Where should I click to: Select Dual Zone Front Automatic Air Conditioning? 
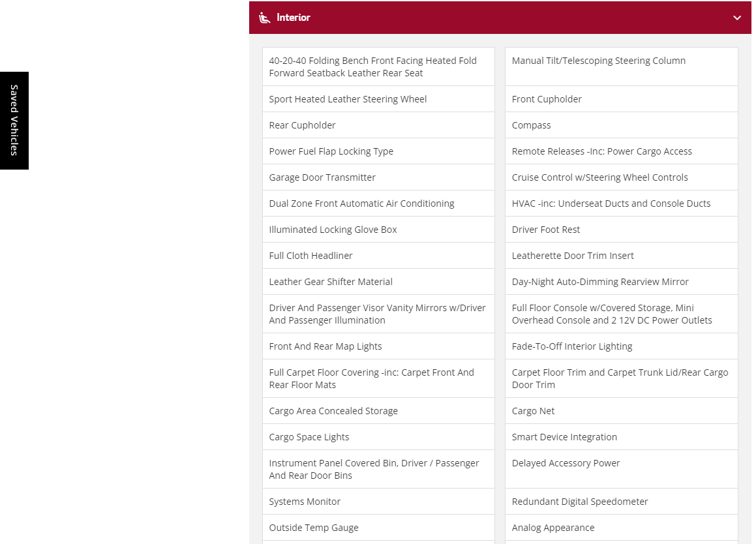pyautogui.click(x=361, y=204)
